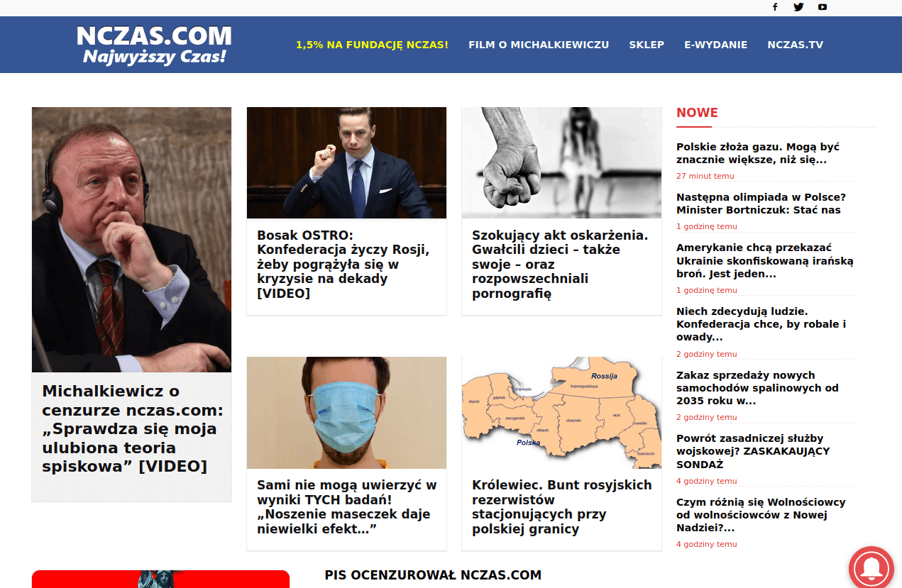Open the clenched fist article image
Viewport: 902px width, 588px height.
point(561,162)
